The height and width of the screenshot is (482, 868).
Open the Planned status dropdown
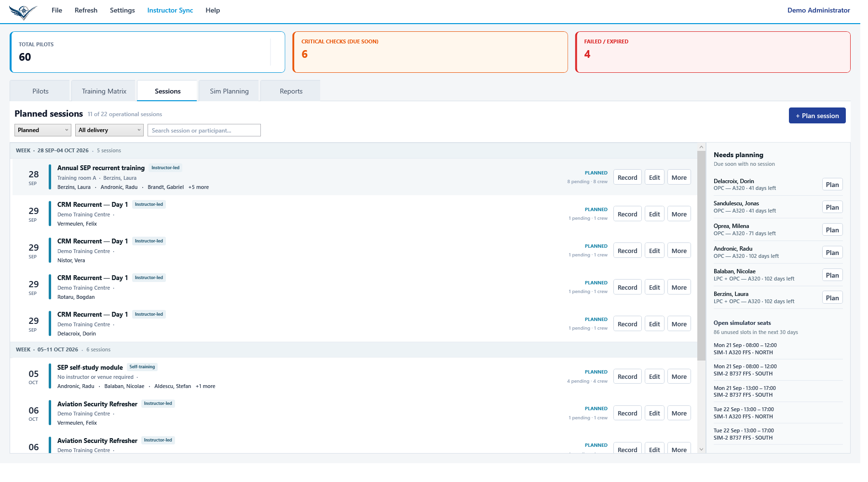43,130
